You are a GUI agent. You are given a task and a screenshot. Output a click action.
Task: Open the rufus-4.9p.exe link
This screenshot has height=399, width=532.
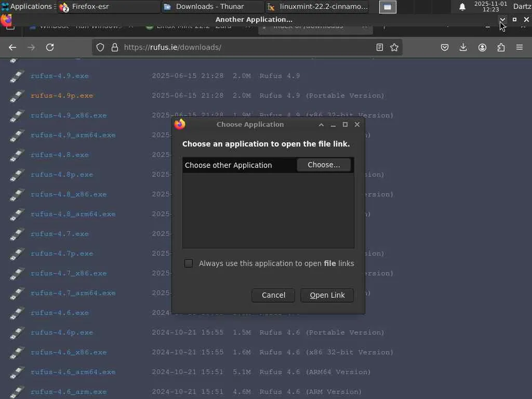(62, 96)
